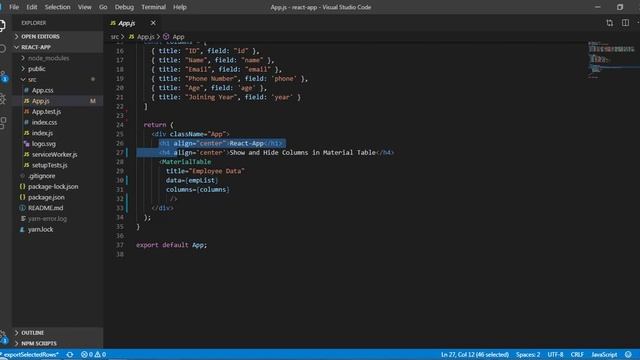640x360 pixels.
Task: Click line number 37 in the gutter
Action: 120,245
